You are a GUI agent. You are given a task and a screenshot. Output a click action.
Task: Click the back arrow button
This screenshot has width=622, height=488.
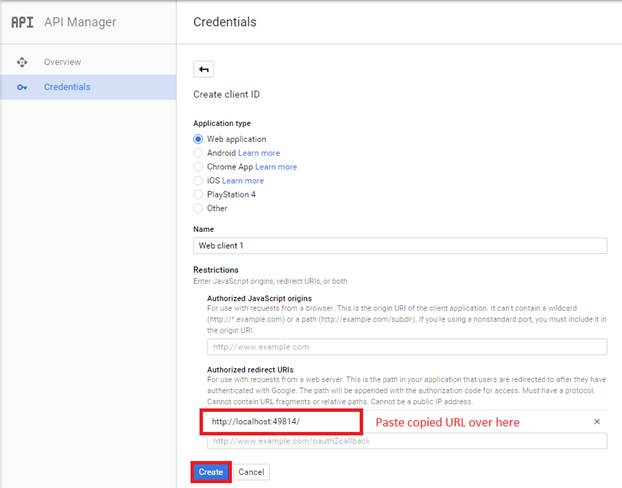tap(204, 69)
